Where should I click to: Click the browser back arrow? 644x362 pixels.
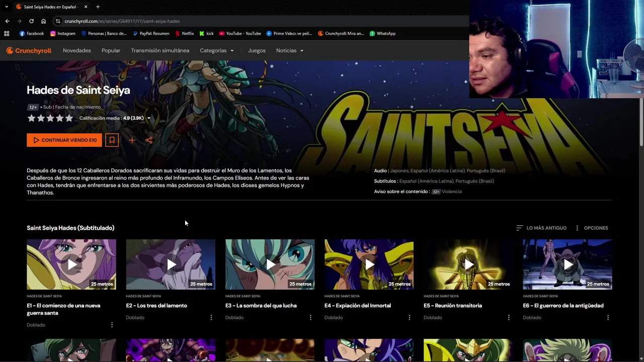tap(7, 21)
